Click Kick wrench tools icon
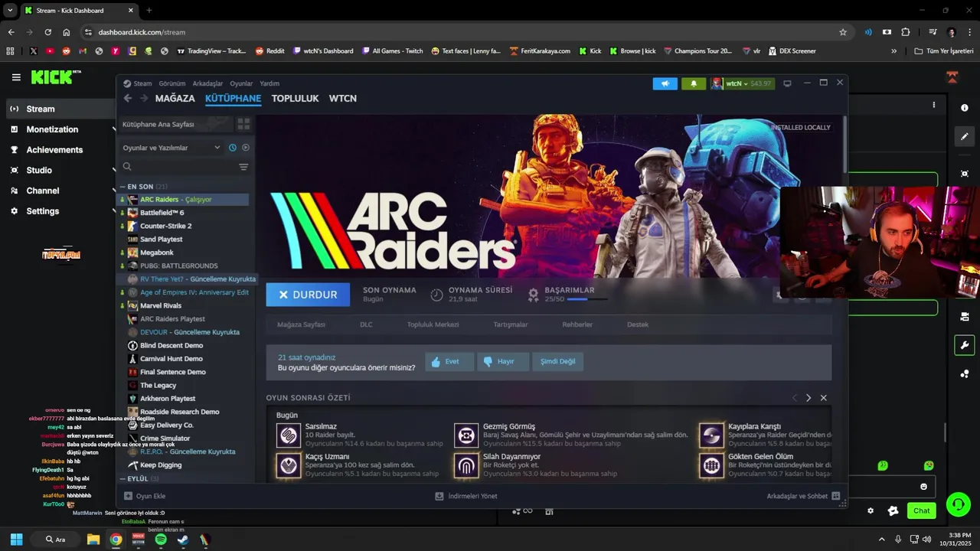980x551 pixels. pyautogui.click(x=965, y=344)
